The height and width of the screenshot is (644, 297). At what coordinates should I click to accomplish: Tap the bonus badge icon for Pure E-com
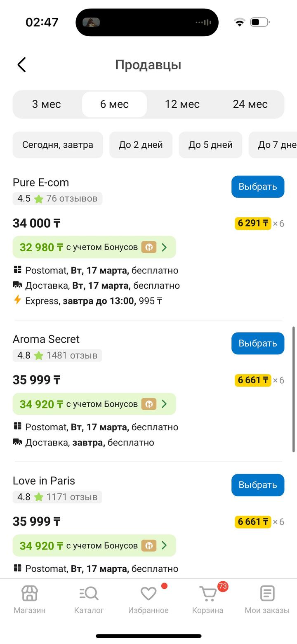(x=149, y=247)
